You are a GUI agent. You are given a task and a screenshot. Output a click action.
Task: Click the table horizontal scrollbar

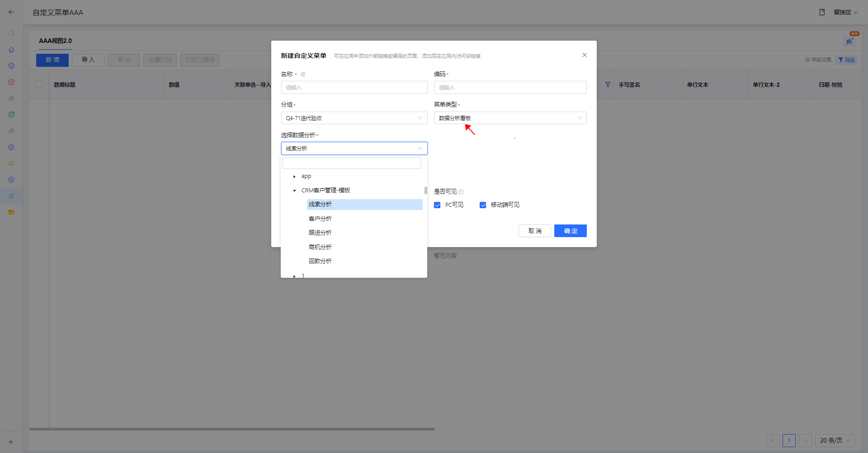(x=232, y=429)
